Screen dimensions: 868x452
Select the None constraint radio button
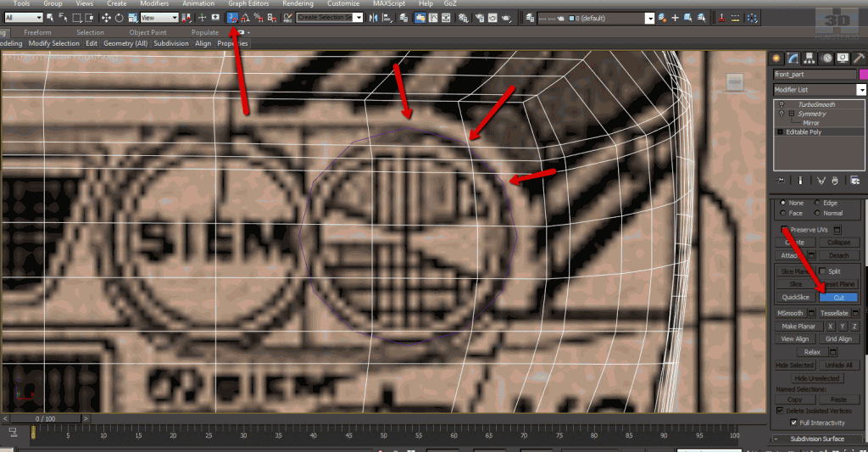782,203
